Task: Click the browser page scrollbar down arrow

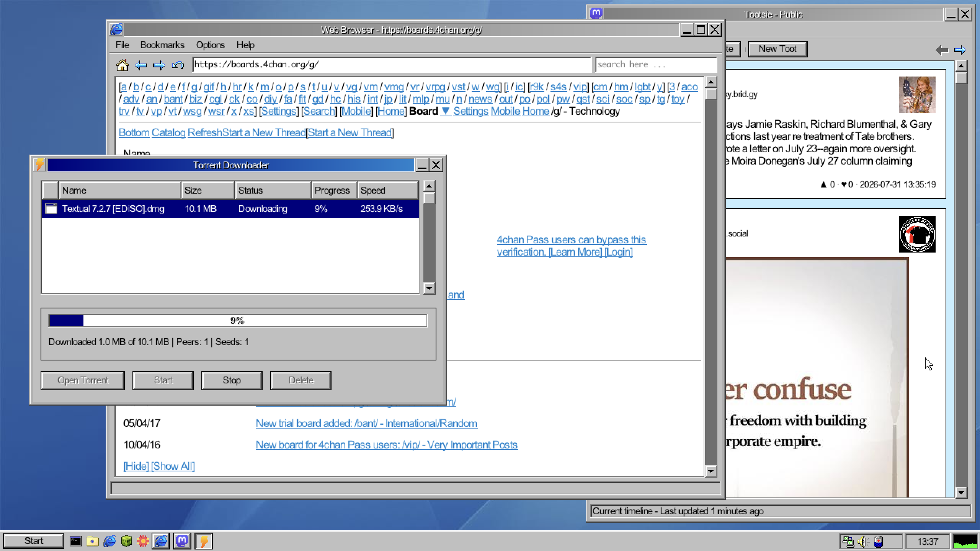Action: tap(711, 471)
